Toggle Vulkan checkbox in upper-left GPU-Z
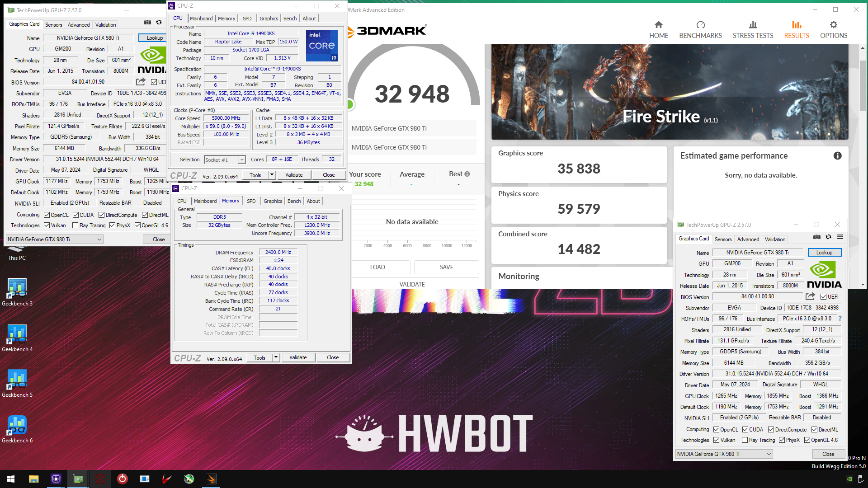The height and width of the screenshot is (488, 868). (x=47, y=225)
